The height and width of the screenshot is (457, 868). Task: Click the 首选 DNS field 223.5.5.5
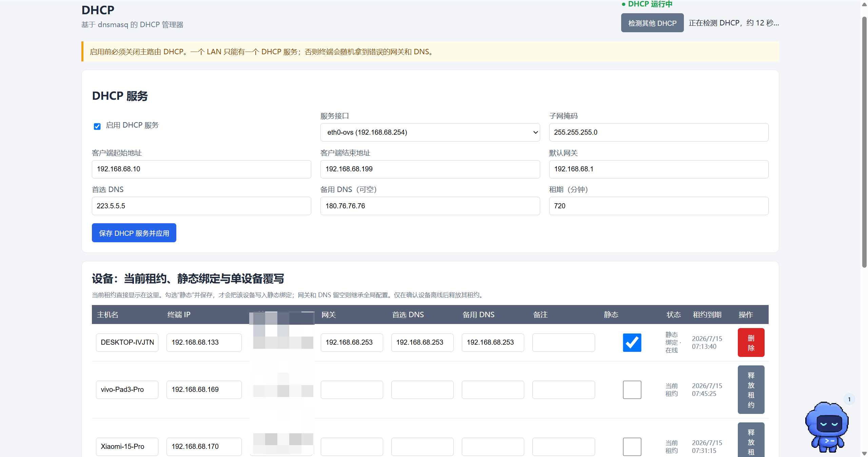point(201,206)
